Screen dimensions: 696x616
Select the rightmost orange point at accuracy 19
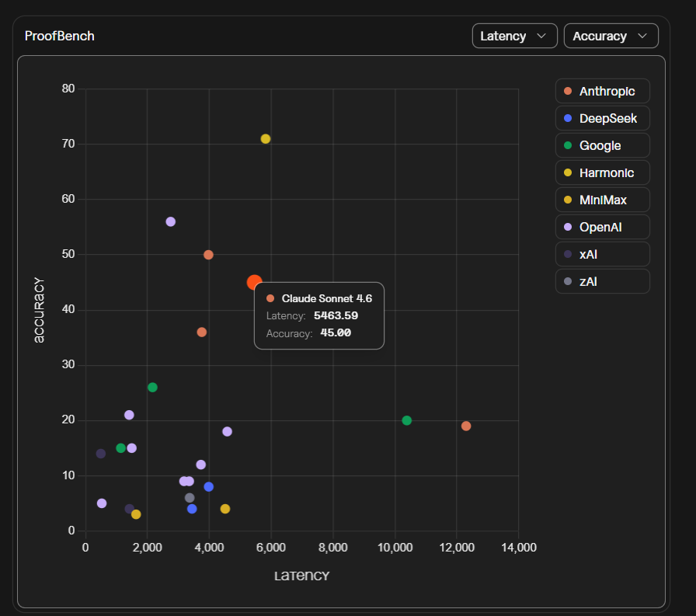point(466,426)
